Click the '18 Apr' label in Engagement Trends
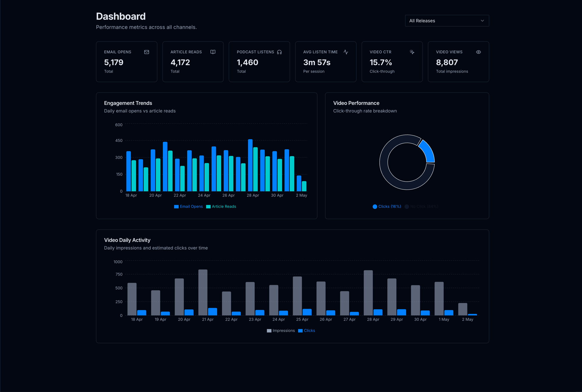The image size is (582, 392). [x=131, y=195]
